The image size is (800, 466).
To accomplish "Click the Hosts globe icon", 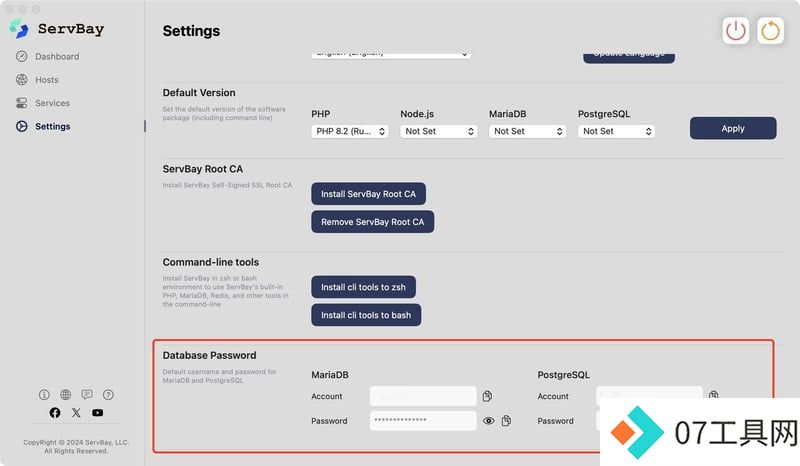I will pos(21,80).
